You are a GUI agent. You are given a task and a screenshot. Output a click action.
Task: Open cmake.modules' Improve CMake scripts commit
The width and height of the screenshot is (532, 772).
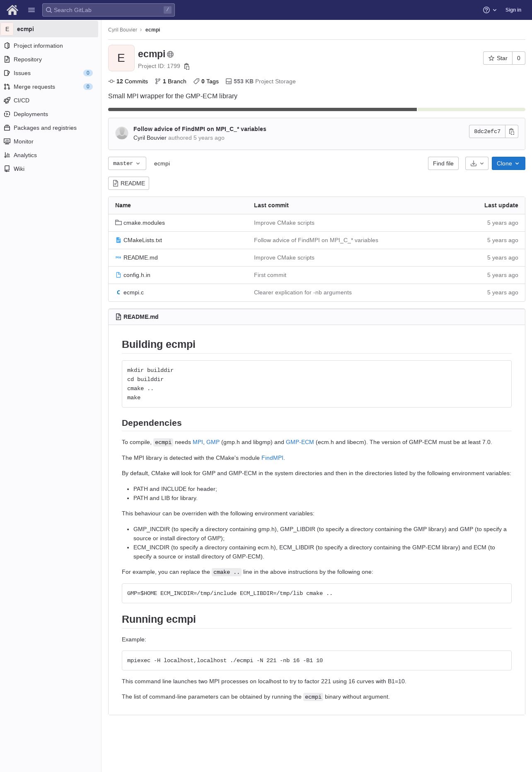click(284, 223)
